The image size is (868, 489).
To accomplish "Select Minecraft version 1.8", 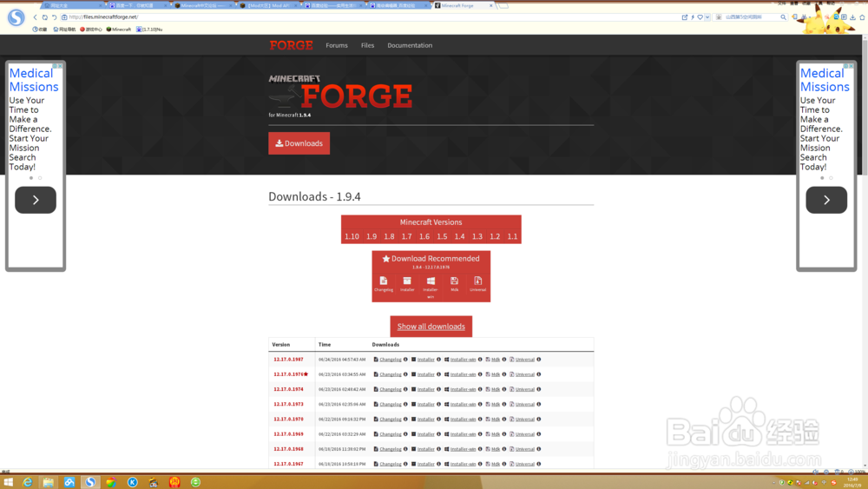I will (x=389, y=236).
